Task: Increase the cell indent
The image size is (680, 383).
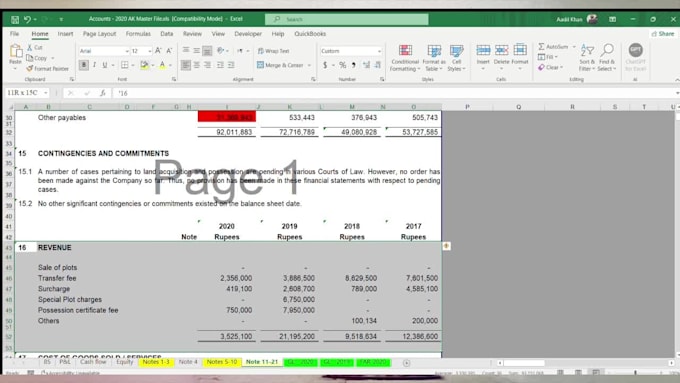Action: click(x=231, y=65)
